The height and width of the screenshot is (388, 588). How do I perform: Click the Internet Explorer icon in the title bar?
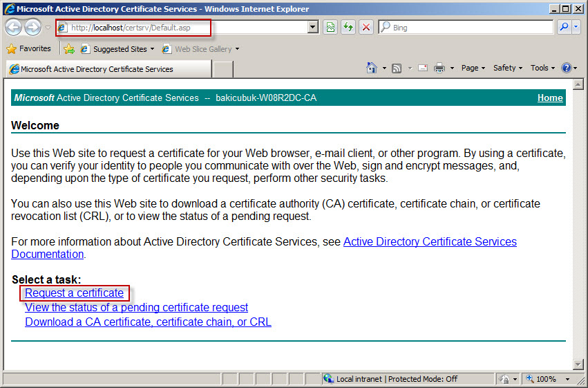10,8
